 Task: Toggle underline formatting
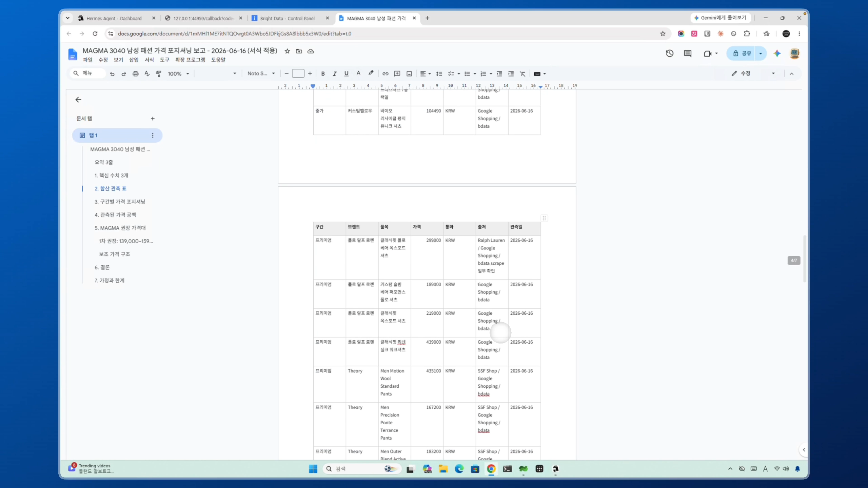point(346,74)
